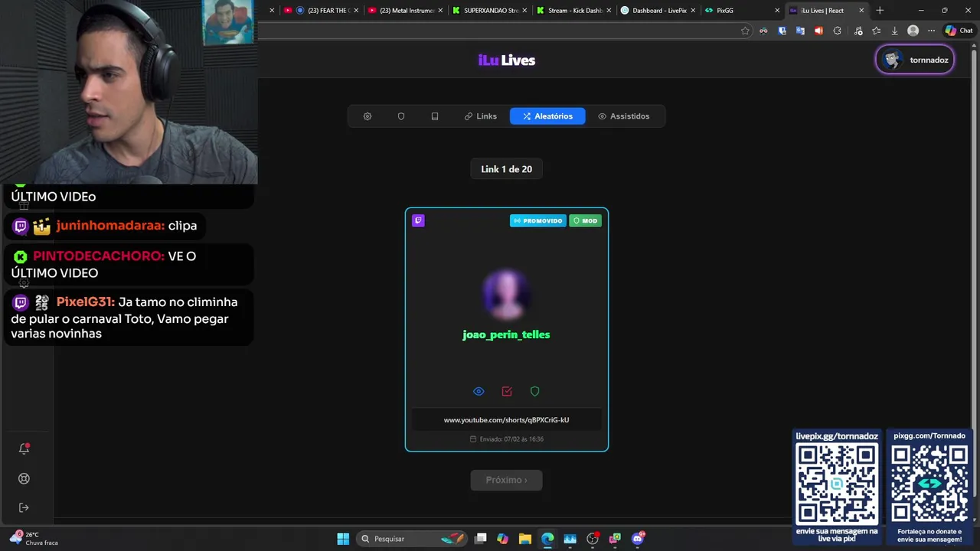Close the PixGG browser tab

(x=777, y=11)
